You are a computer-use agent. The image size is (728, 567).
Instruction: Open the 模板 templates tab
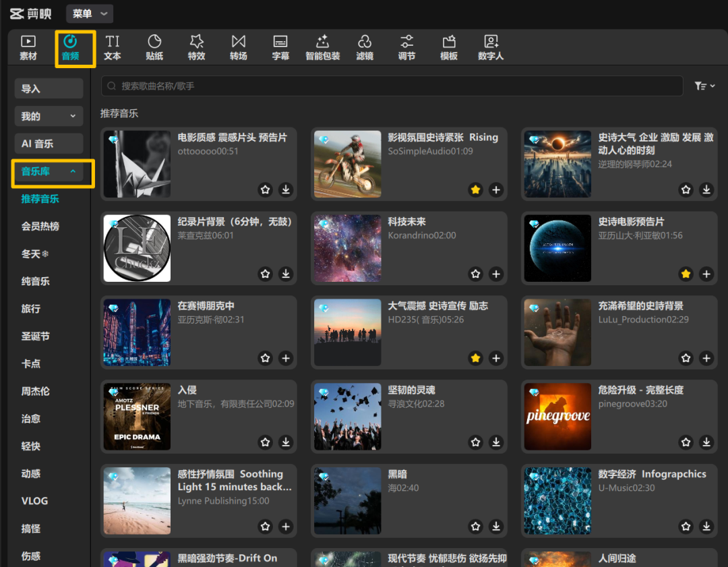(449, 49)
